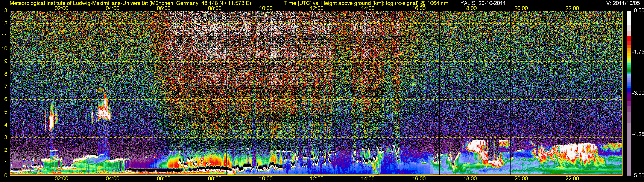Click the 20:00 label on the bottom time axis
Image resolution: width=644 pixels, height=182 pixels.
(x=521, y=179)
